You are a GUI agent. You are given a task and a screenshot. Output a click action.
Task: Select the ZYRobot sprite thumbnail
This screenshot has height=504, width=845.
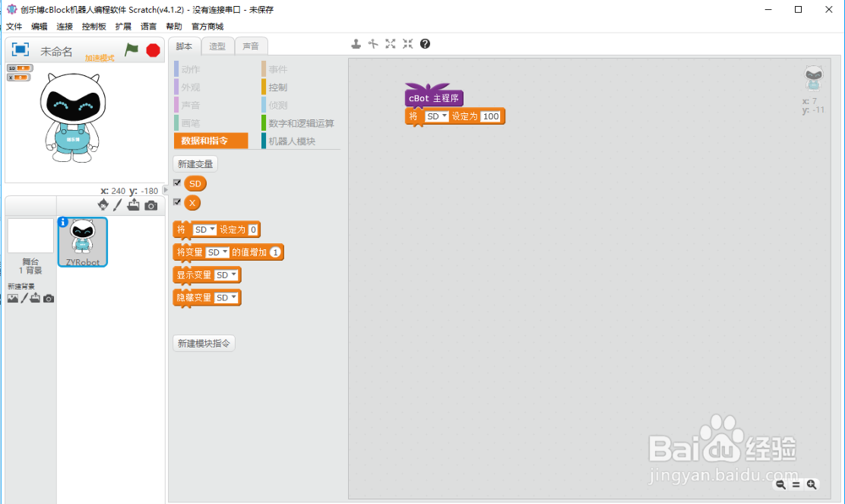[x=82, y=240]
